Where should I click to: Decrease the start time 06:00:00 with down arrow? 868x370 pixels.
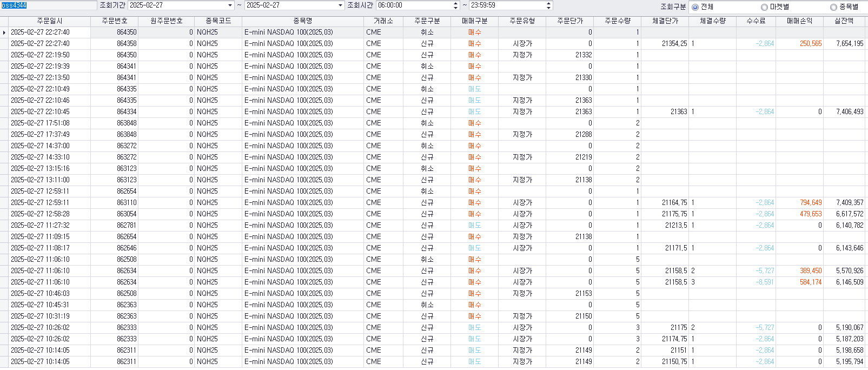[455, 8]
